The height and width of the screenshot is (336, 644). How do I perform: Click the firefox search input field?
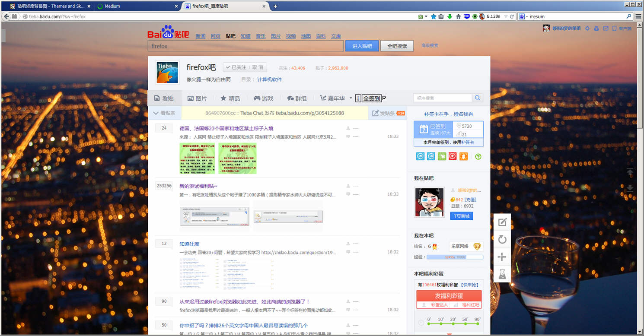(x=245, y=46)
